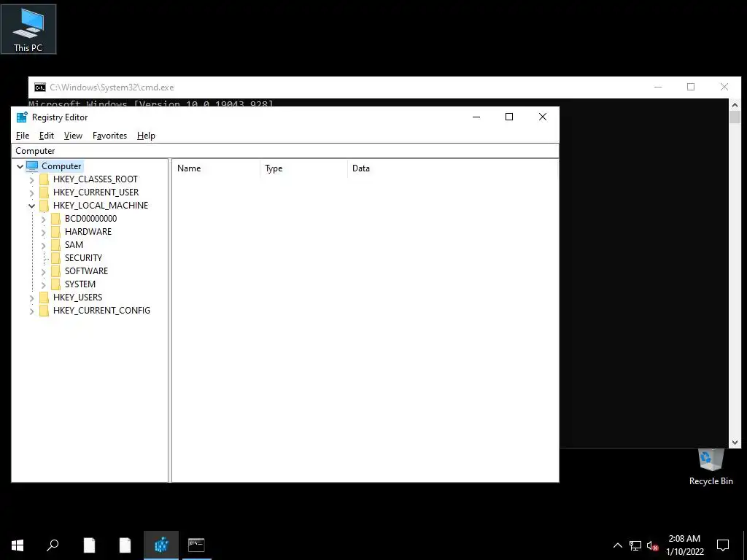Viewport: 747px width, 560px height.
Task: Expand HKEY_CLASSES_ROOT node
Action: pos(31,180)
